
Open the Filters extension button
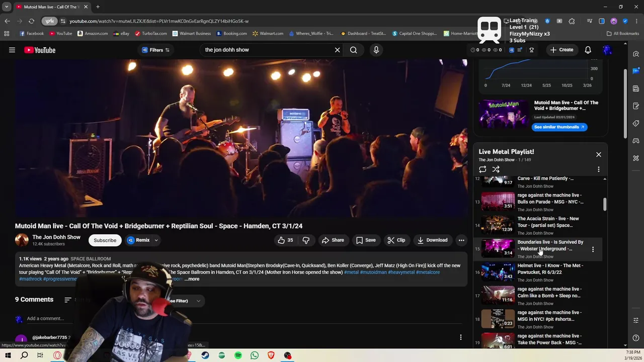pos(155,50)
